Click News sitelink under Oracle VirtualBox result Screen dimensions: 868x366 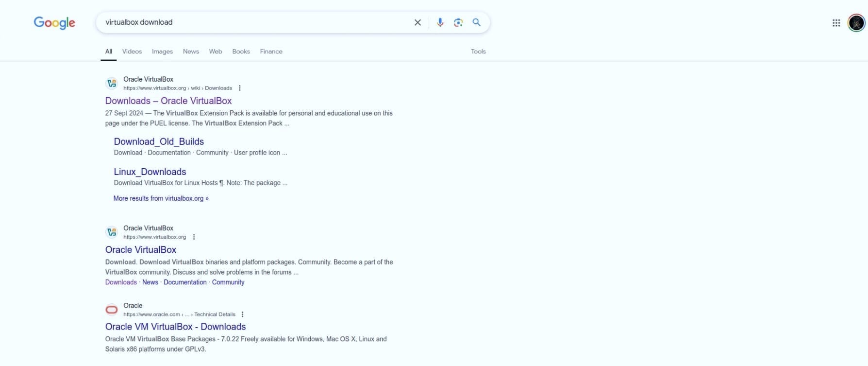[150, 282]
